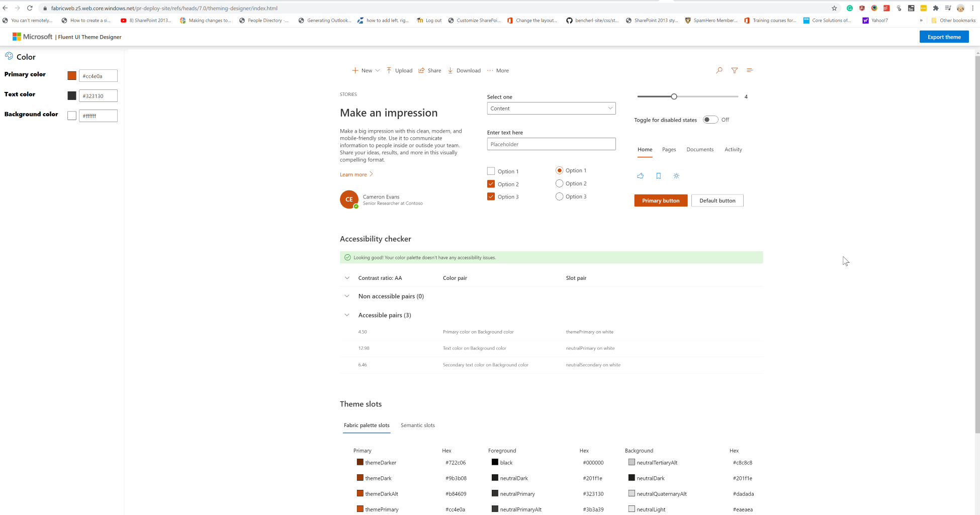Check the Option 1 checkbox
980x515 pixels.
(491, 171)
